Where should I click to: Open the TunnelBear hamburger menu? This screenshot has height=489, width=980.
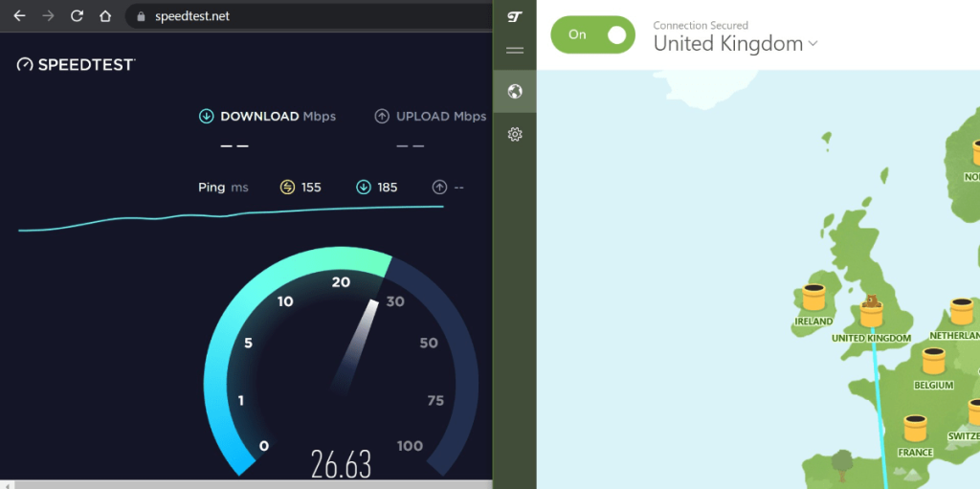[x=514, y=51]
